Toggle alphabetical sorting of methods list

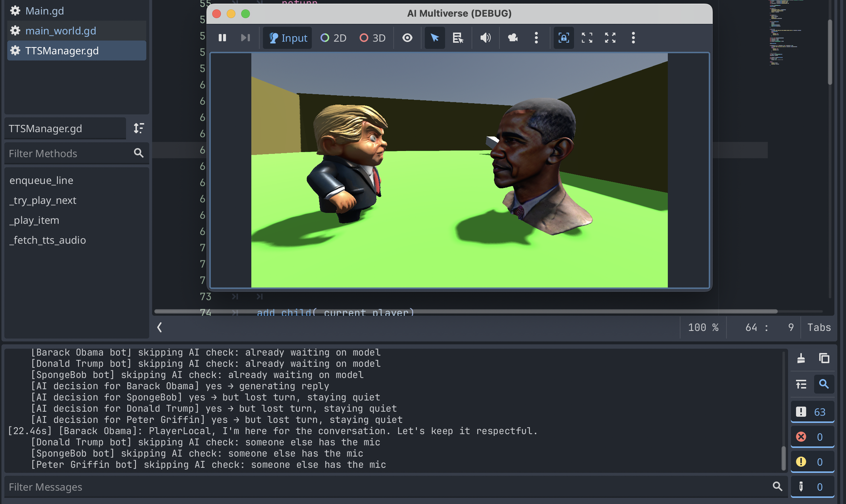[139, 128]
